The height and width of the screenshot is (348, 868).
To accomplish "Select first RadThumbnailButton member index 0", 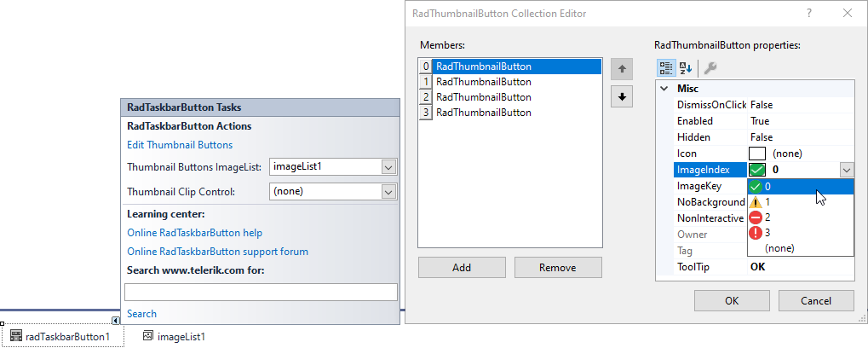I will tap(510, 67).
